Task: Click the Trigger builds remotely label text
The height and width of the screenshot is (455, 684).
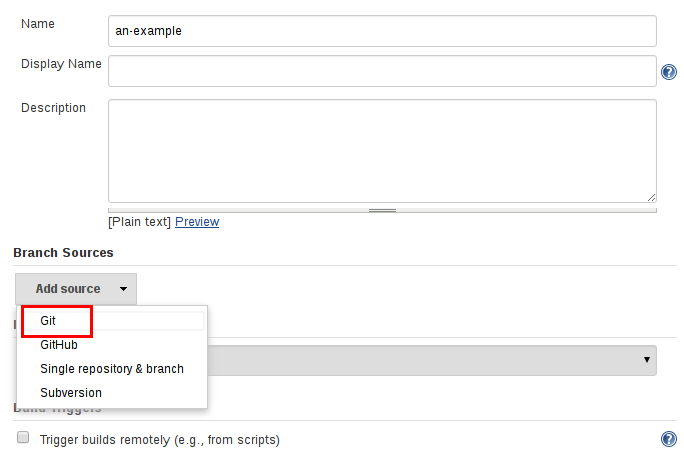Action: click(x=160, y=439)
